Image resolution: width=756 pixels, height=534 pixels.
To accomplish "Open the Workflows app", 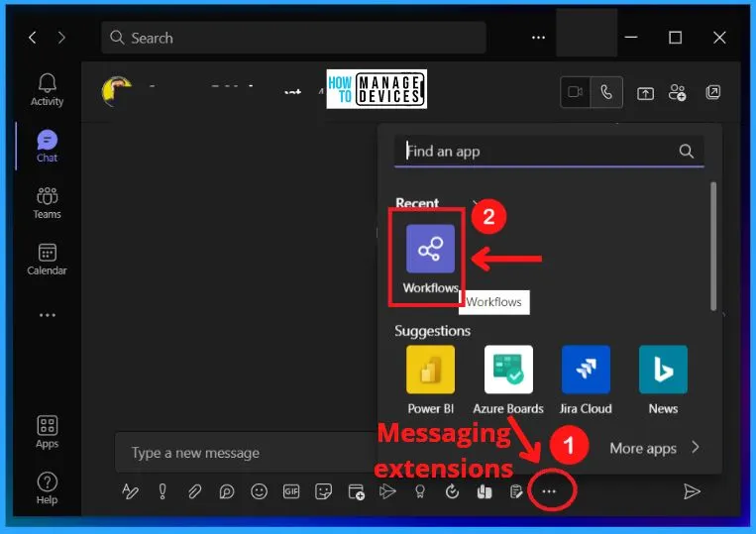I will (430, 259).
